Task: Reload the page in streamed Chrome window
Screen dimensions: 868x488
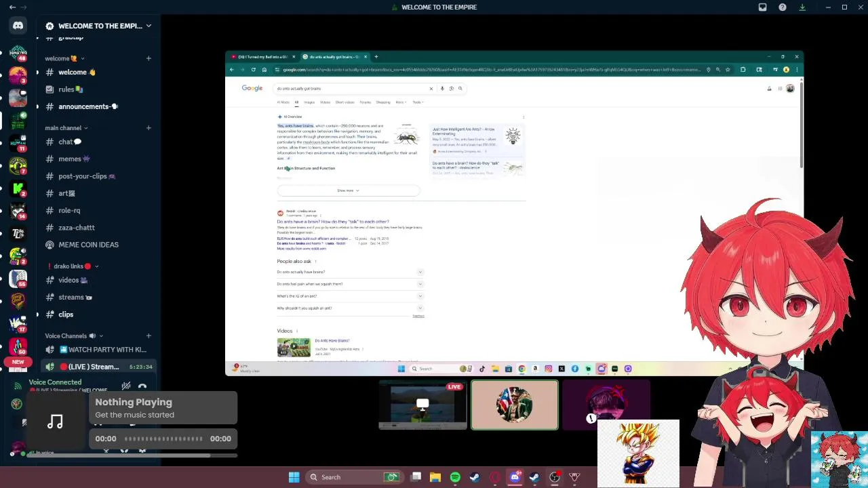Action: point(254,69)
